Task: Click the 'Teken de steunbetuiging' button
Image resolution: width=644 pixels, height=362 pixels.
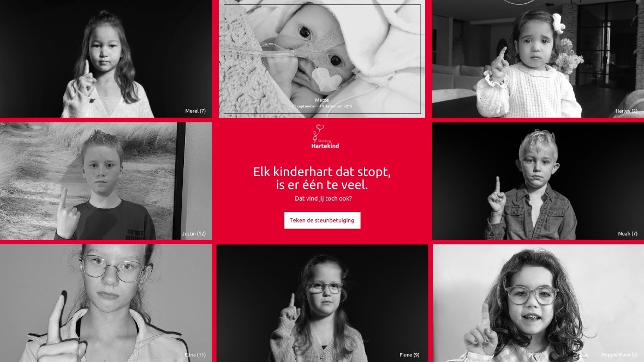Action: tap(322, 220)
